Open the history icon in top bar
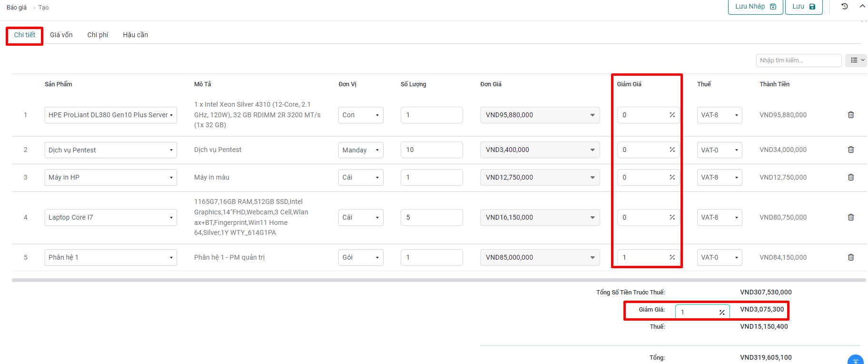This screenshot has height=364, width=868. pyautogui.click(x=845, y=7)
